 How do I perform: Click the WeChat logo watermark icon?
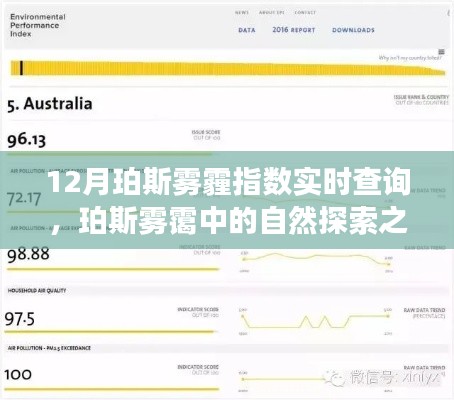335,378
